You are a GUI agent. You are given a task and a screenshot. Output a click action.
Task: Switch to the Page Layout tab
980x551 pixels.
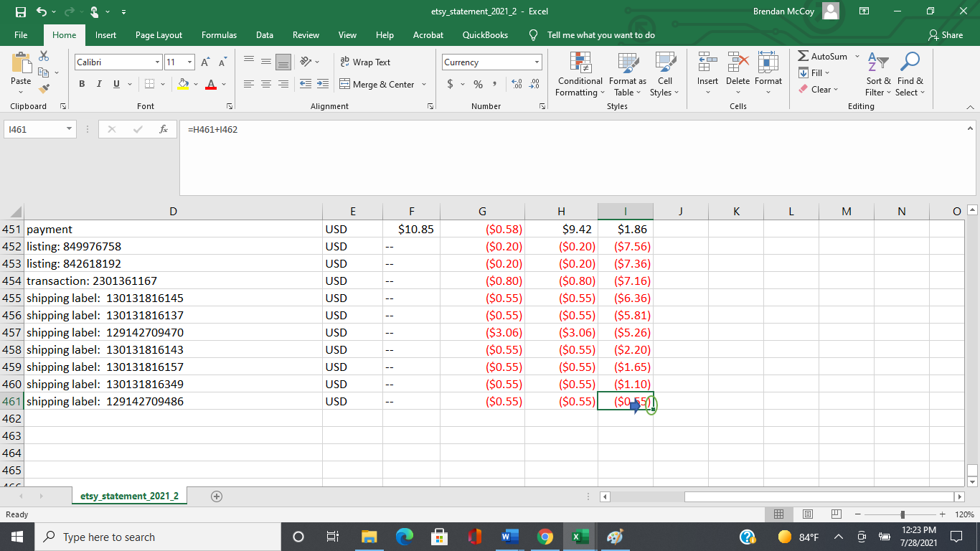(159, 35)
